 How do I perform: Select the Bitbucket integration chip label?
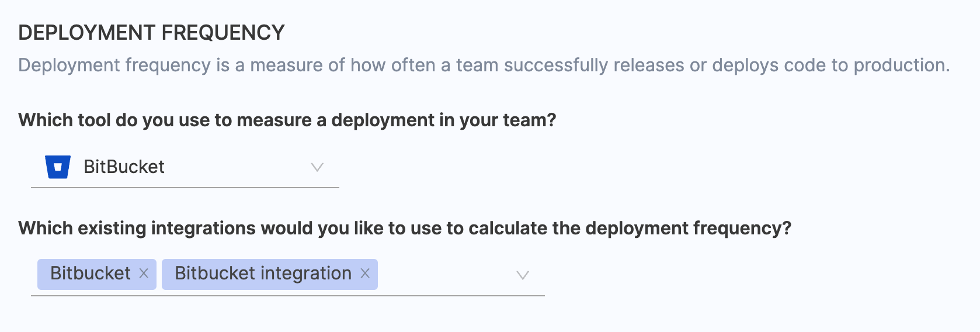pyautogui.click(x=263, y=273)
